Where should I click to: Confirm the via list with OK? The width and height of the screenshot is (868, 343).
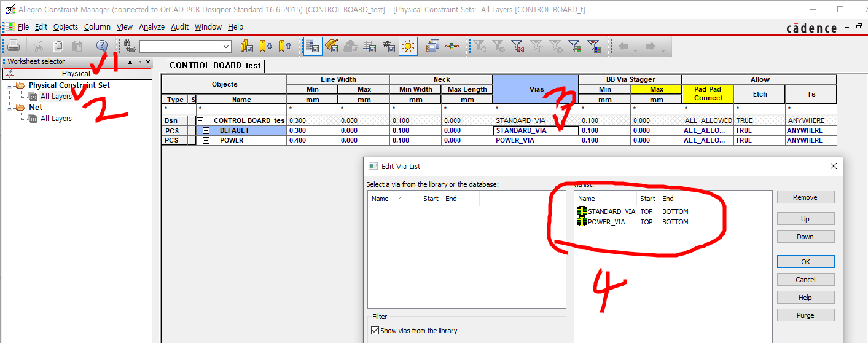(x=805, y=262)
